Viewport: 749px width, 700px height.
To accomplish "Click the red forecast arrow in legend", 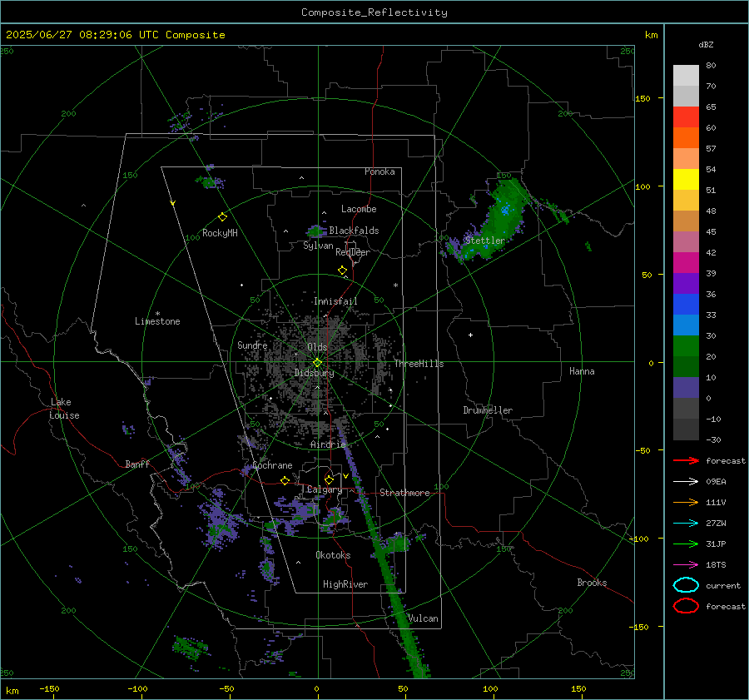I will click(686, 460).
